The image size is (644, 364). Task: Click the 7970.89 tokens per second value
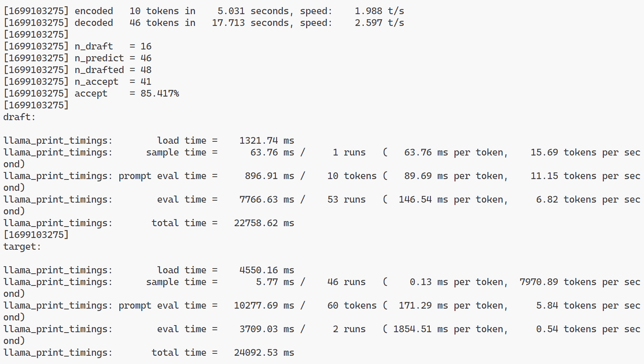pyautogui.click(x=538, y=282)
